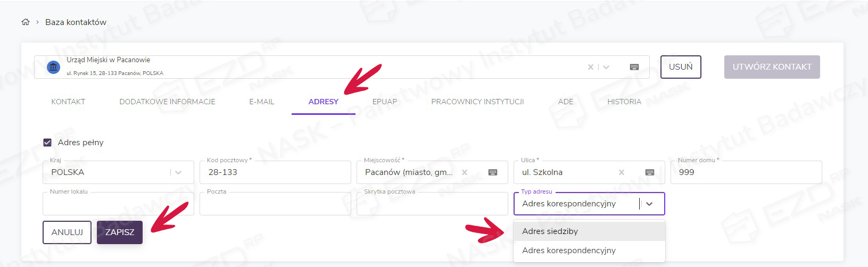Expand the contact selector dropdown arrow
868x267 pixels.
coord(606,67)
